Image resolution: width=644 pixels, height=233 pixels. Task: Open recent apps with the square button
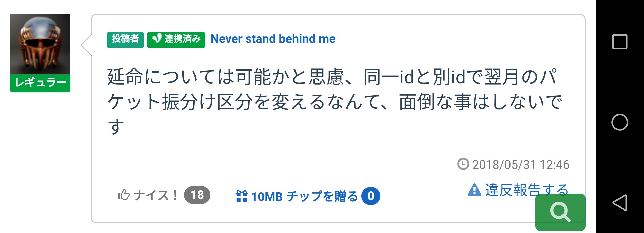[x=620, y=42]
